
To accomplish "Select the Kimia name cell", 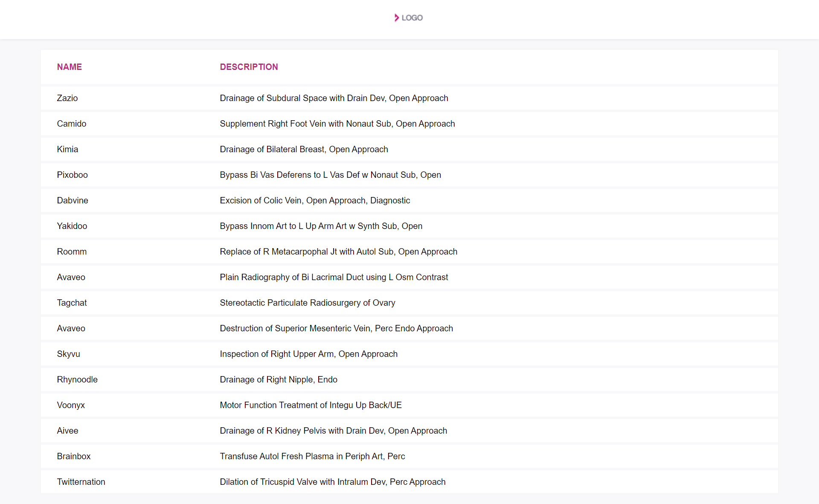I will [x=67, y=149].
